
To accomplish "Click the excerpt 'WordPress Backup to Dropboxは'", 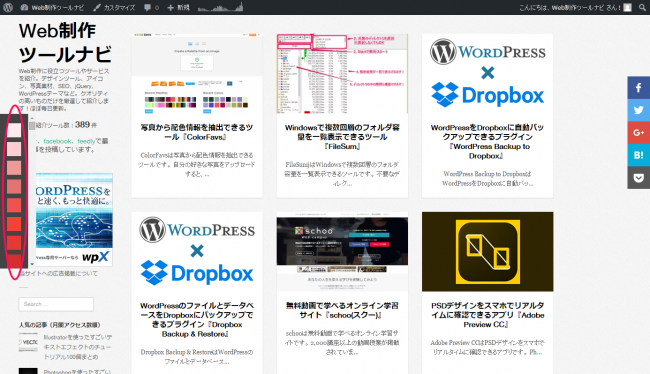I will click(x=488, y=179).
